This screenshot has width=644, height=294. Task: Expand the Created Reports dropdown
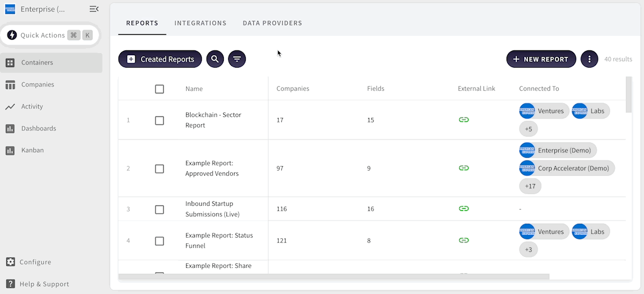tap(160, 59)
